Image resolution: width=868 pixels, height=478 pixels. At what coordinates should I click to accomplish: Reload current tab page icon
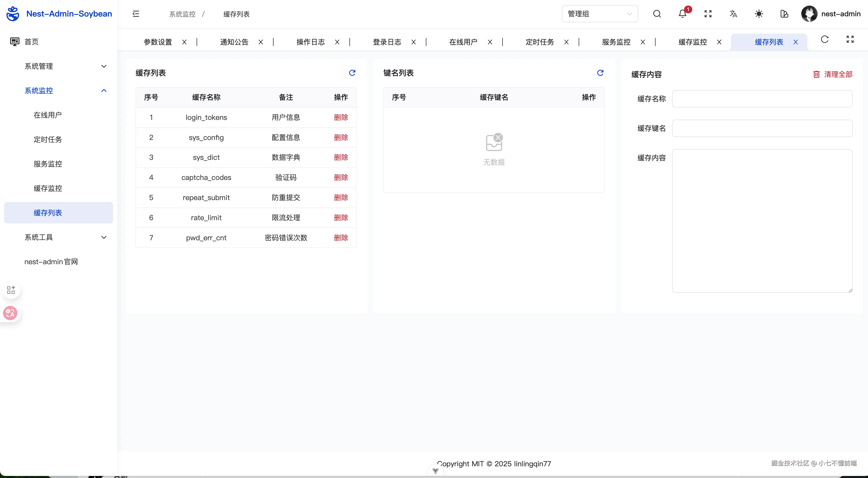point(824,39)
